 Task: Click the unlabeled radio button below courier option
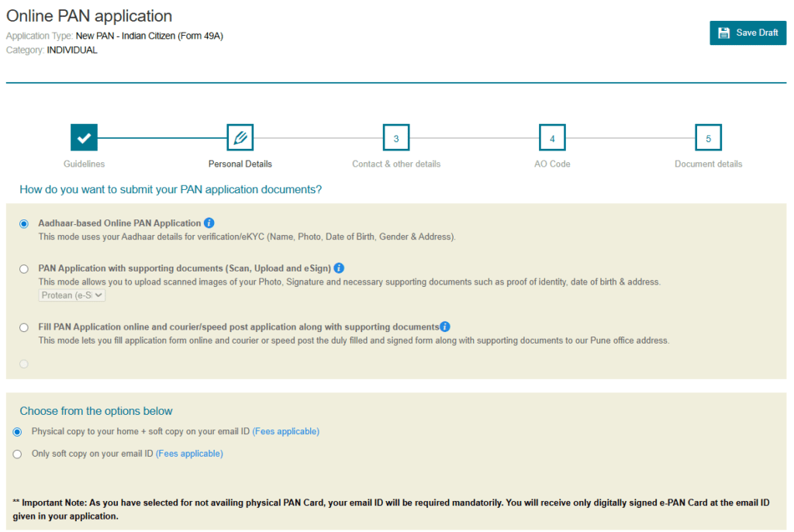pyautogui.click(x=23, y=363)
